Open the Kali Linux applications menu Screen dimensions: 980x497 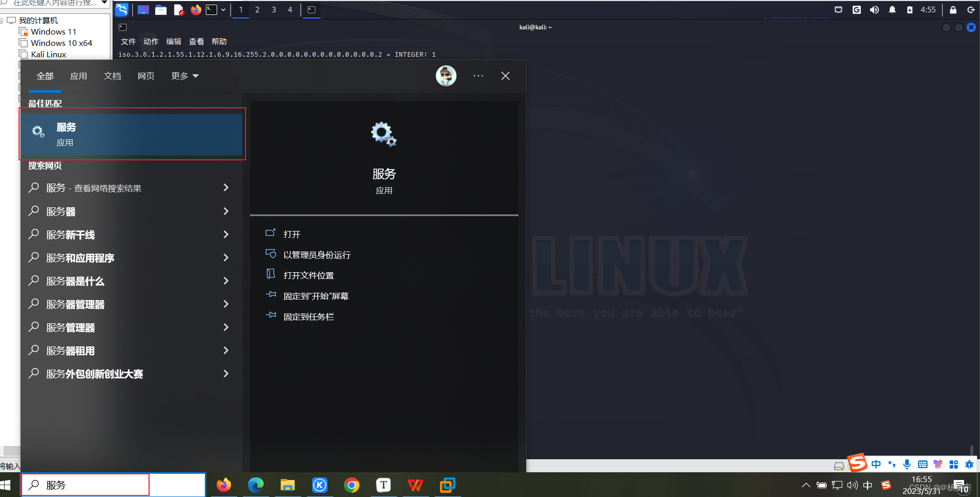pos(123,9)
